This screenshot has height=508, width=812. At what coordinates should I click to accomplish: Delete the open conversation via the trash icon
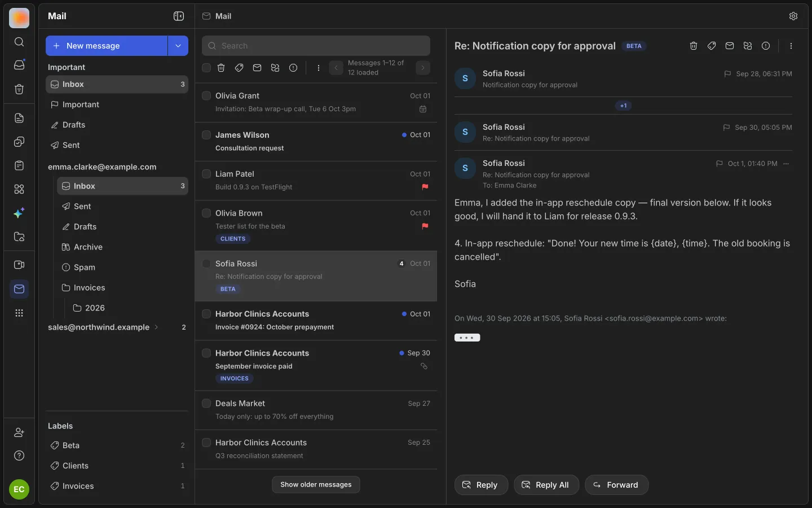[694, 46]
